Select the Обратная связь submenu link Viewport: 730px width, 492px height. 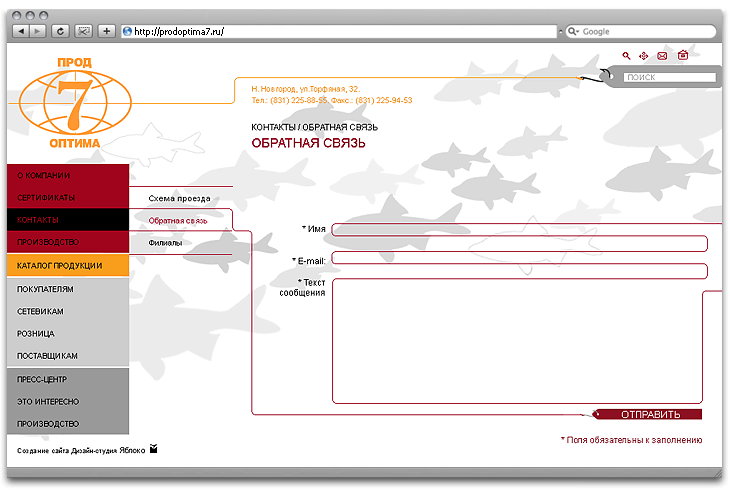click(178, 221)
